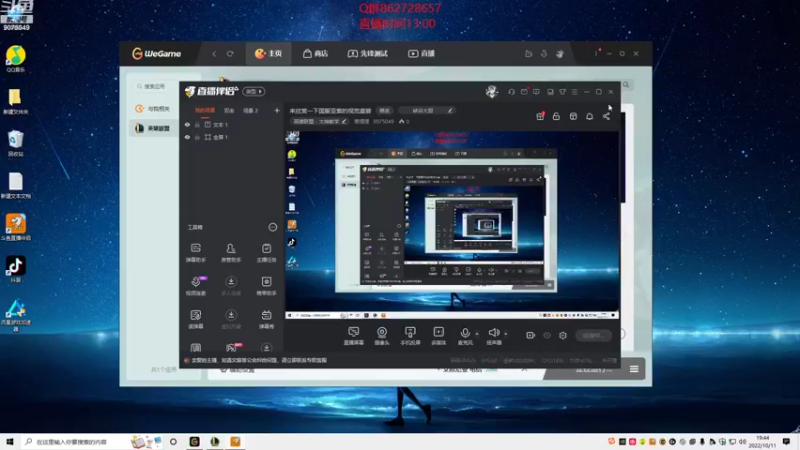The width and height of the screenshot is (800, 450).
Task: Add a 摄像头 camera source
Action: click(x=382, y=336)
